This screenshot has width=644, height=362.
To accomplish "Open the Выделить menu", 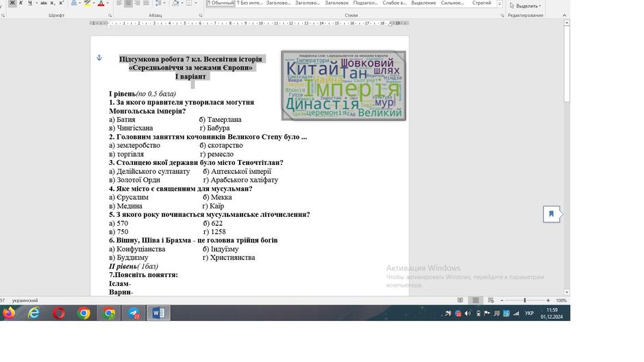I will click(x=525, y=5).
